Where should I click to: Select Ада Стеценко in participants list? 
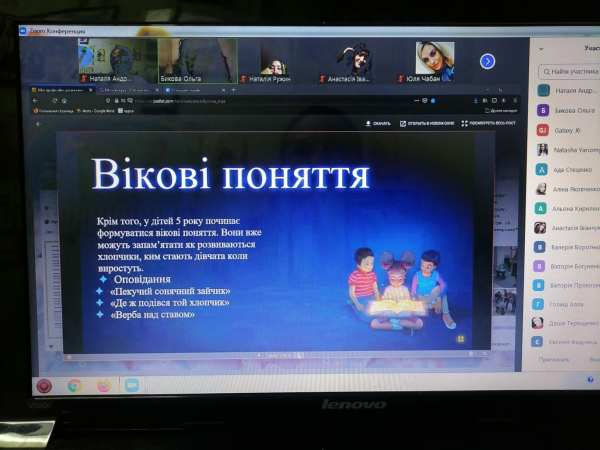point(566,169)
